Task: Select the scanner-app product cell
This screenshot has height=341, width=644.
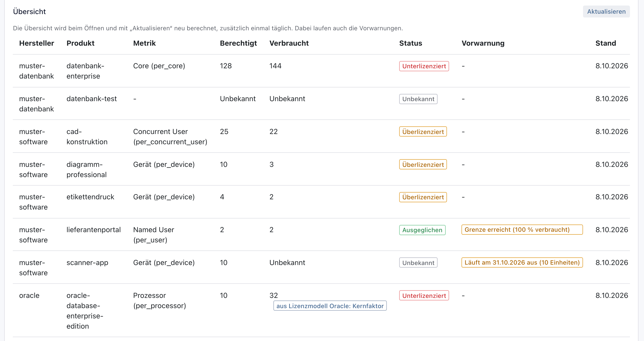Action: (87, 262)
